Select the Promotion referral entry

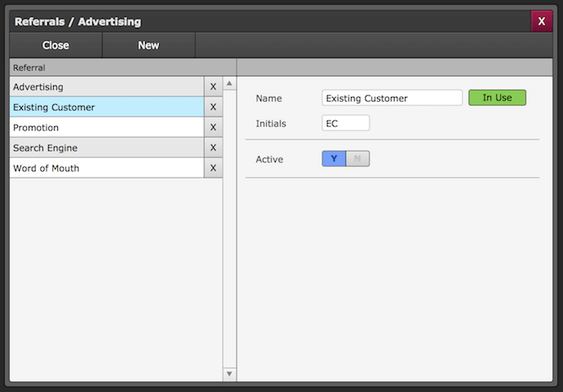point(106,127)
